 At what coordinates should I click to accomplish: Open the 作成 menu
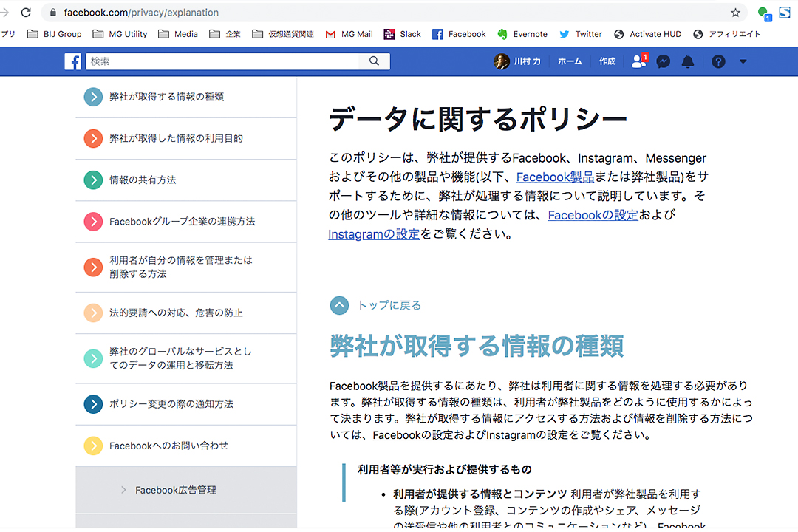[x=607, y=61]
